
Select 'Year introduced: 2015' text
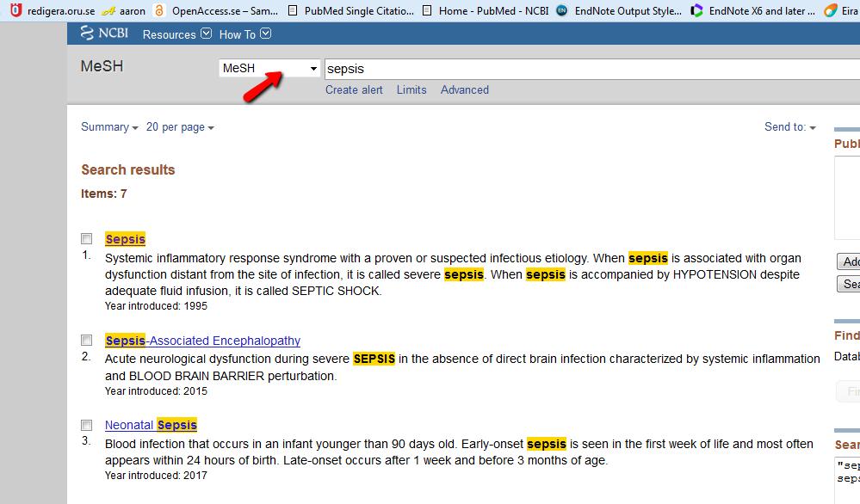pyautogui.click(x=157, y=391)
